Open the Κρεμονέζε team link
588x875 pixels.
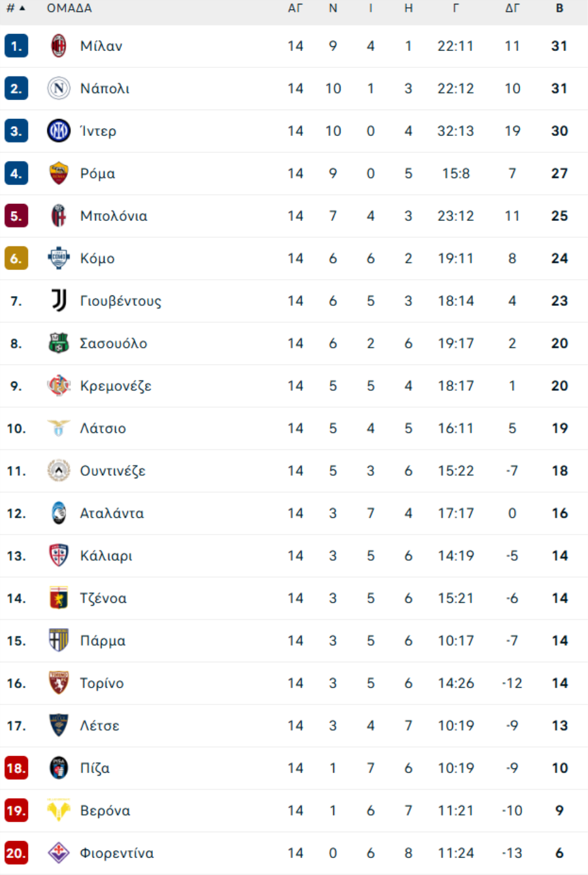click(x=116, y=386)
